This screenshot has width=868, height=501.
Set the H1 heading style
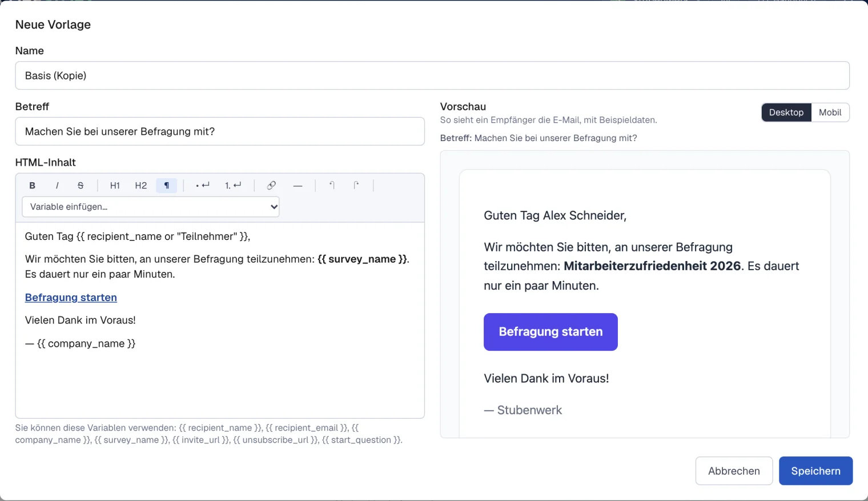[x=115, y=186]
